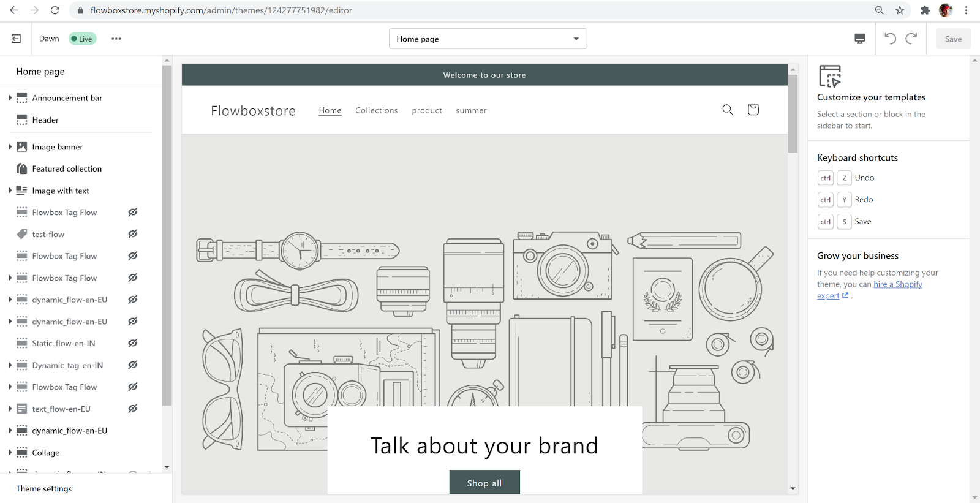Click the sidebar scrollbar down arrow
This screenshot has width=980, height=503.
167,467
